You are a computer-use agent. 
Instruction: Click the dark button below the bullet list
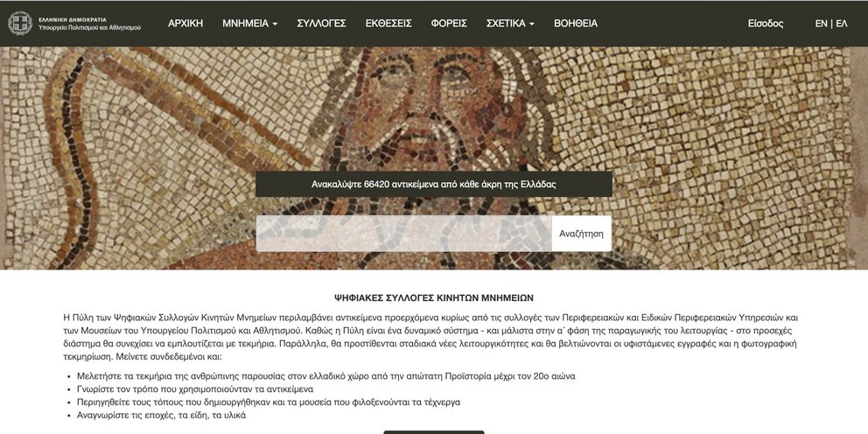pos(434,432)
